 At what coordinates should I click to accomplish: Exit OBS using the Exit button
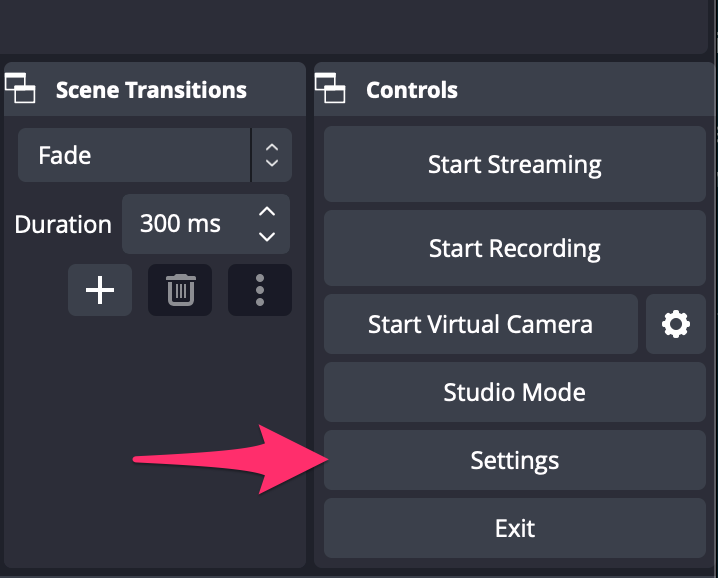point(515,528)
